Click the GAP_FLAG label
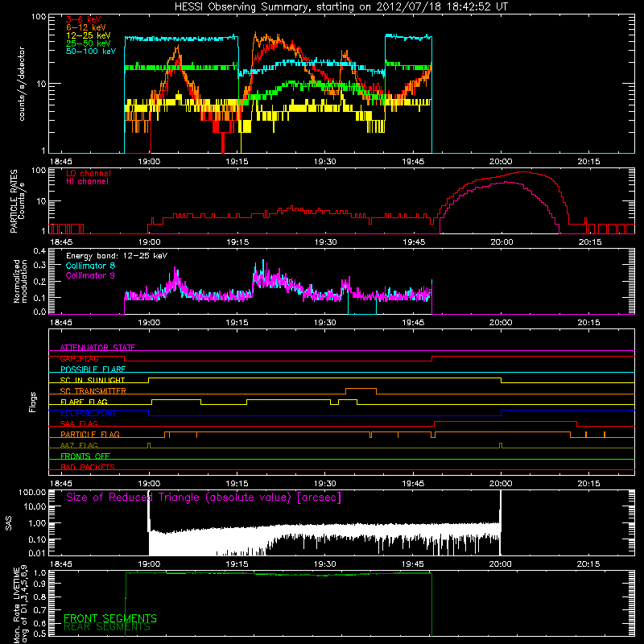 pos(79,358)
